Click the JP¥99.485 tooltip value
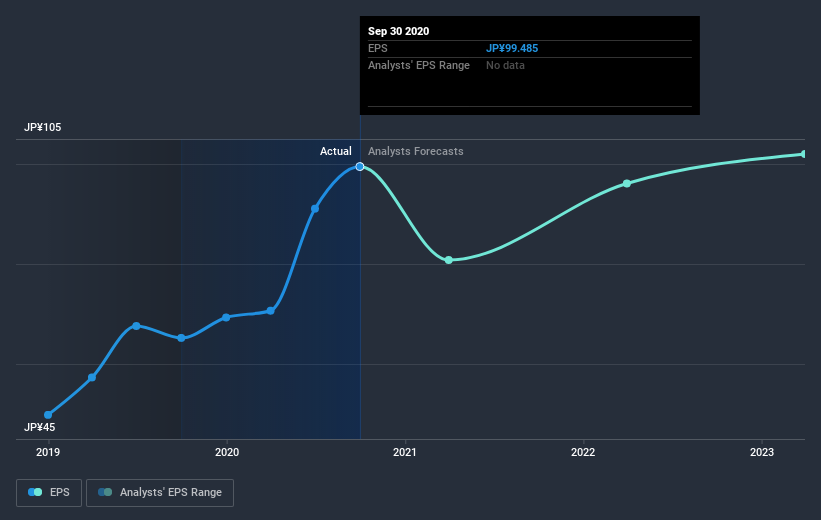The height and width of the screenshot is (520, 821). click(512, 48)
